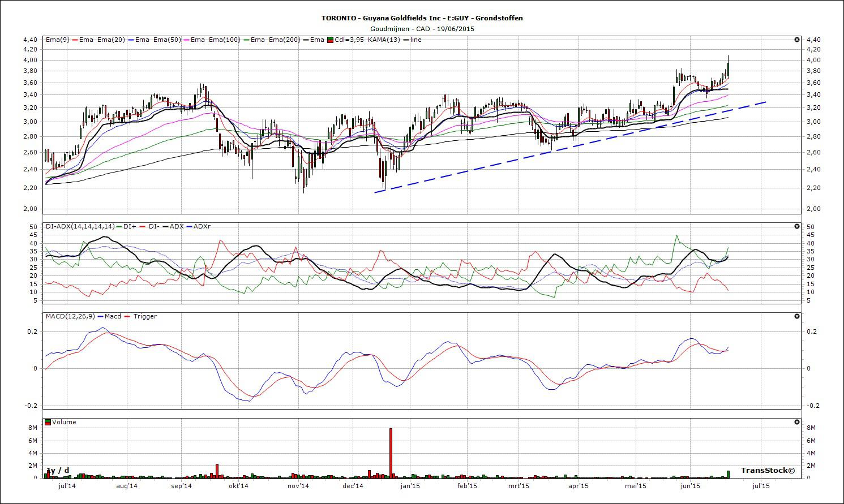Click the tall December volume spike bar

tap(391, 453)
